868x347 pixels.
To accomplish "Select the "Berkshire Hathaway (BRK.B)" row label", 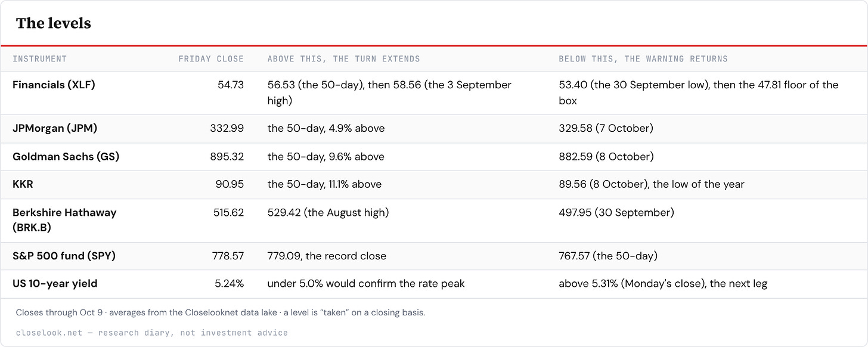I will [x=64, y=220].
